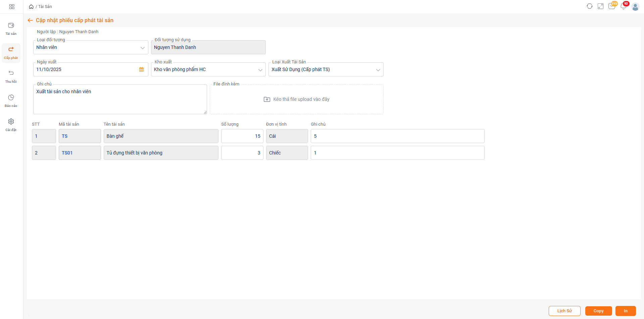This screenshot has width=644, height=319.
Task: Expand the Kho xuất dropdown
Action: coord(260,70)
